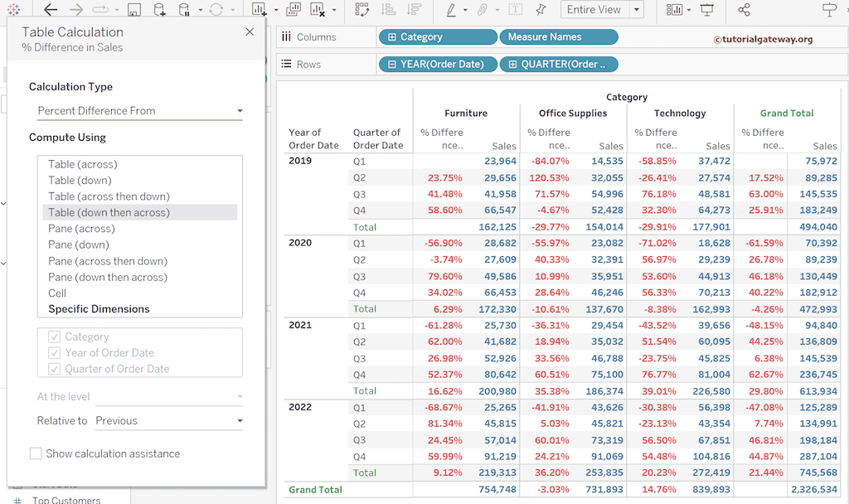Click the Highlight pen icon

(451, 10)
